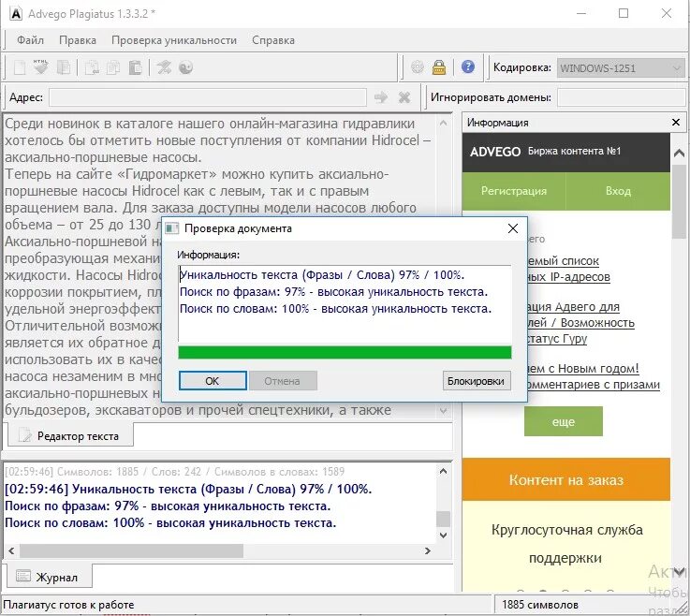Close the Информация side panel

coord(676,123)
